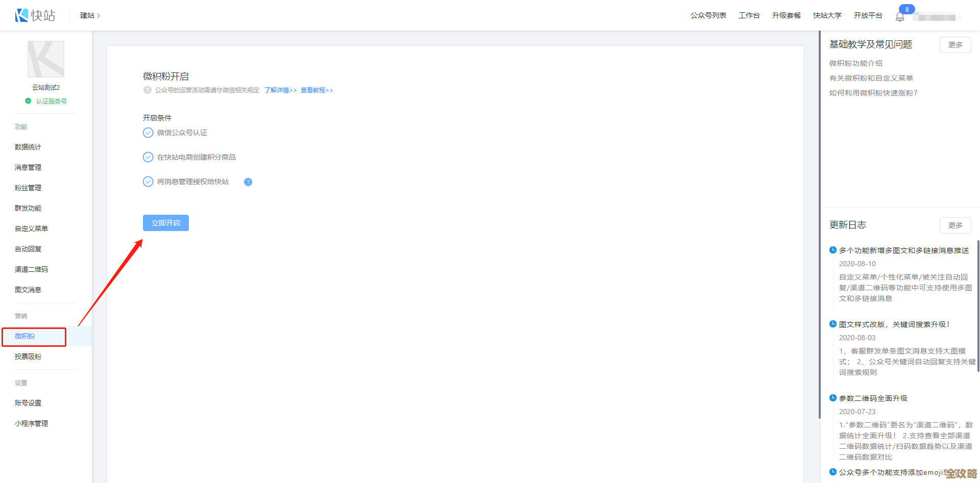Click the right panel vertical scrollbar
This screenshot has height=483, width=980.
[x=978, y=306]
